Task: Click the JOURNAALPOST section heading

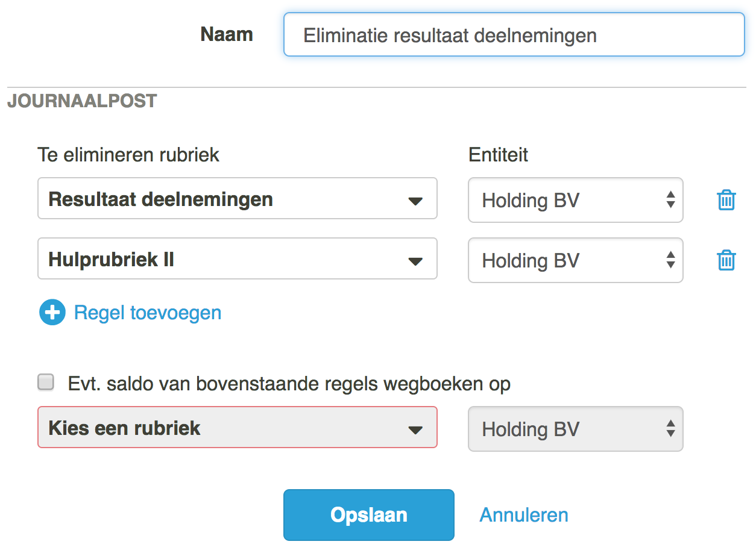Action: [82, 101]
